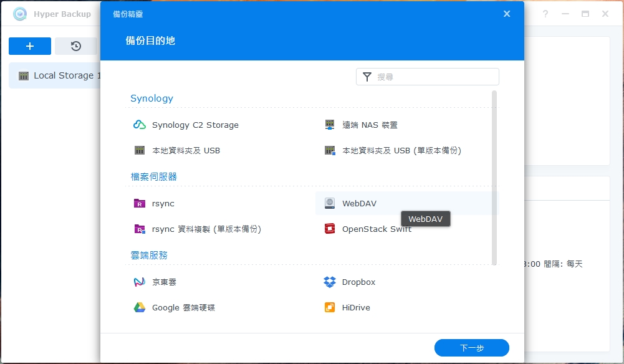Close the 備份精靈 wizard dialog

pyautogui.click(x=507, y=14)
